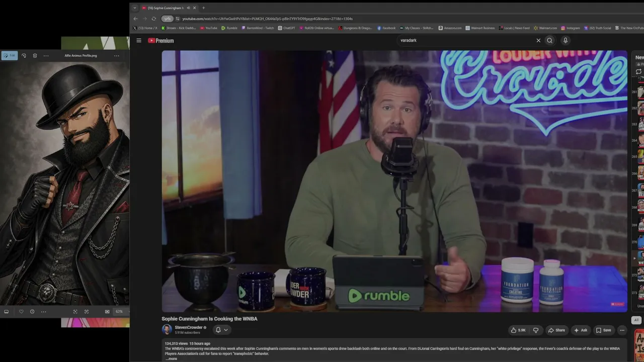Save the video to a playlist
This screenshot has width=644, height=362.
[x=603, y=330]
